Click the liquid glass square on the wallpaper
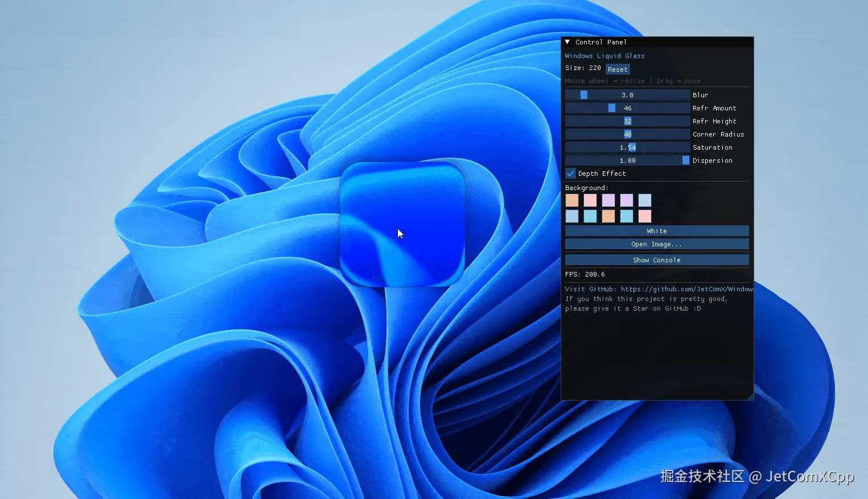The height and width of the screenshot is (499, 868). (402, 224)
